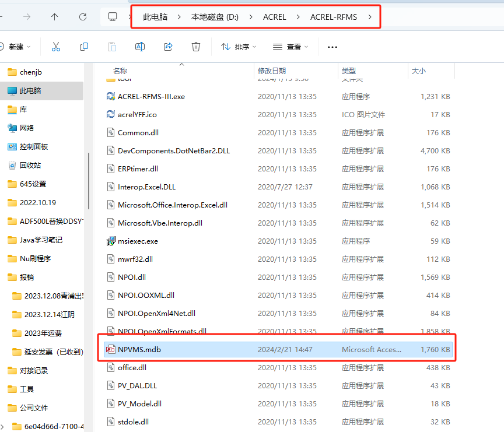
Task: Click the Cut scissors icon in toolbar
Action: 56,47
